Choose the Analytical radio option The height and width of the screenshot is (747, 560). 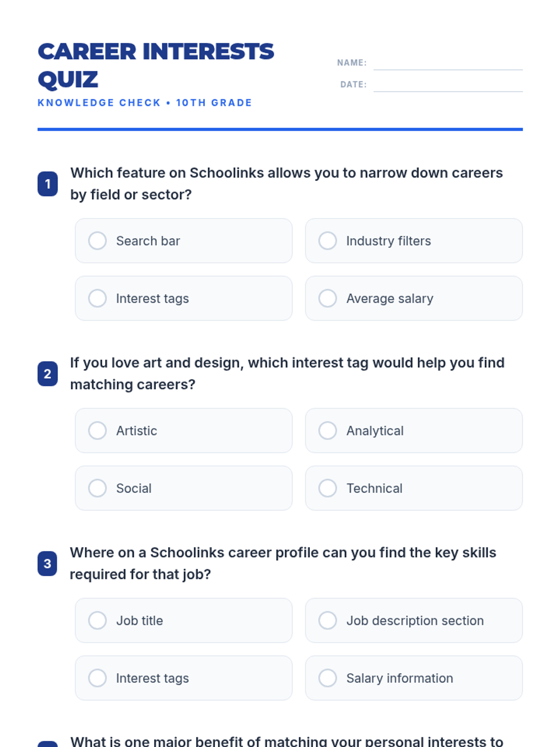(414, 430)
